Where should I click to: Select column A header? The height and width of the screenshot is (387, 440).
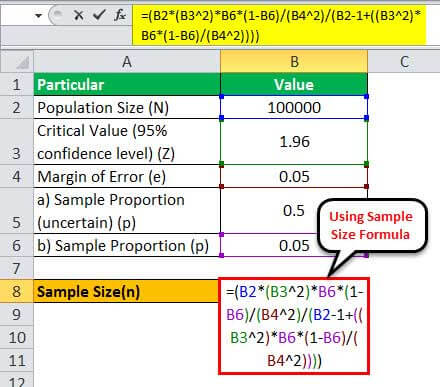pos(127,62)
